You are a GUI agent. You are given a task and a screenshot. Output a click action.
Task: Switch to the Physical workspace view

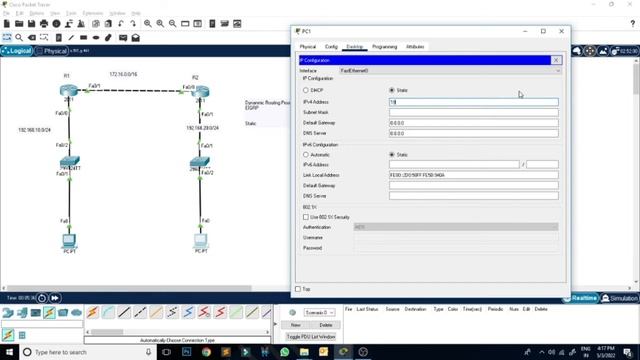tap(51, 51)
